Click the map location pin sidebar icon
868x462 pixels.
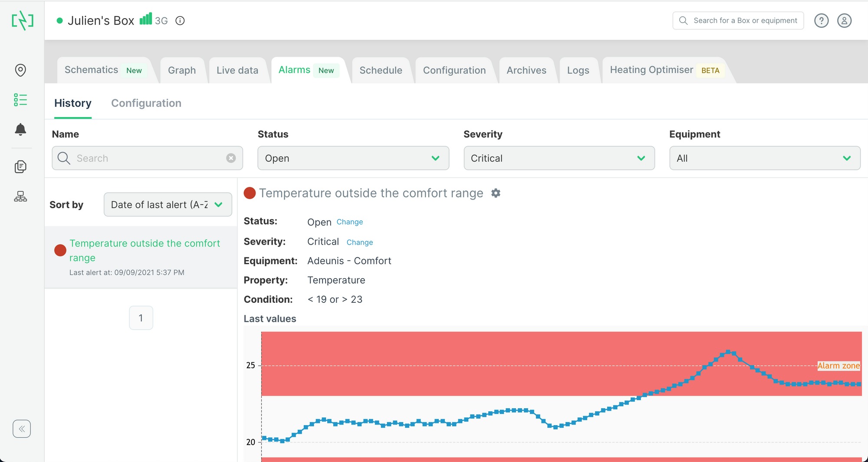[x=20, y=70]
